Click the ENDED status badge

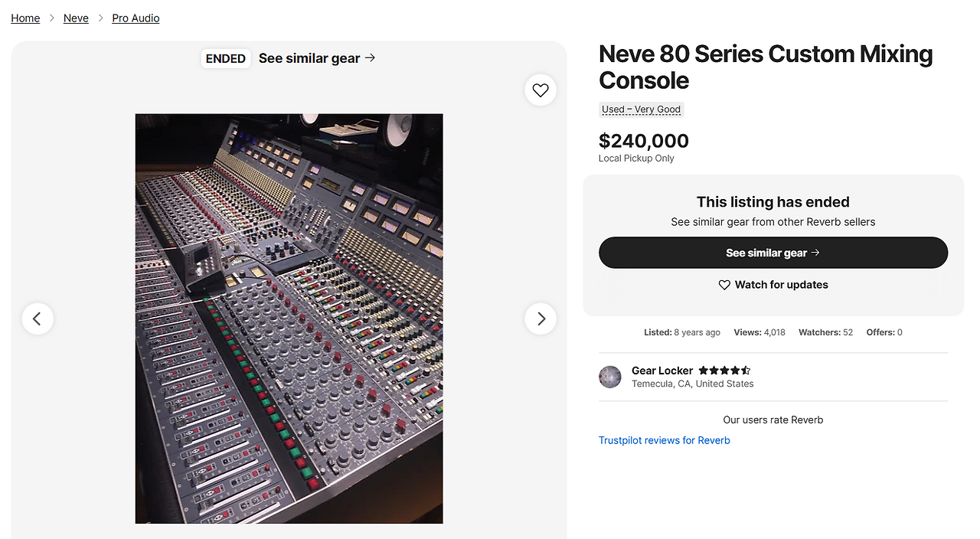click(x=226, y=58)
